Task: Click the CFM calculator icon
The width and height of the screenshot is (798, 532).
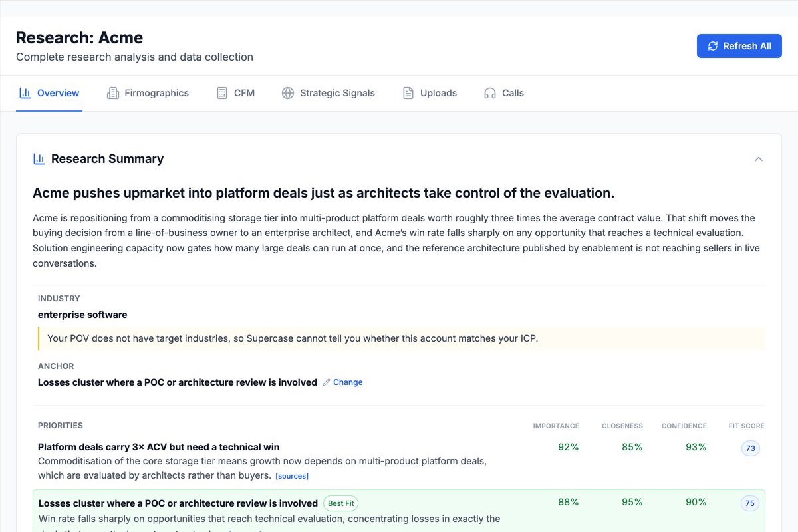Action: 222,93
